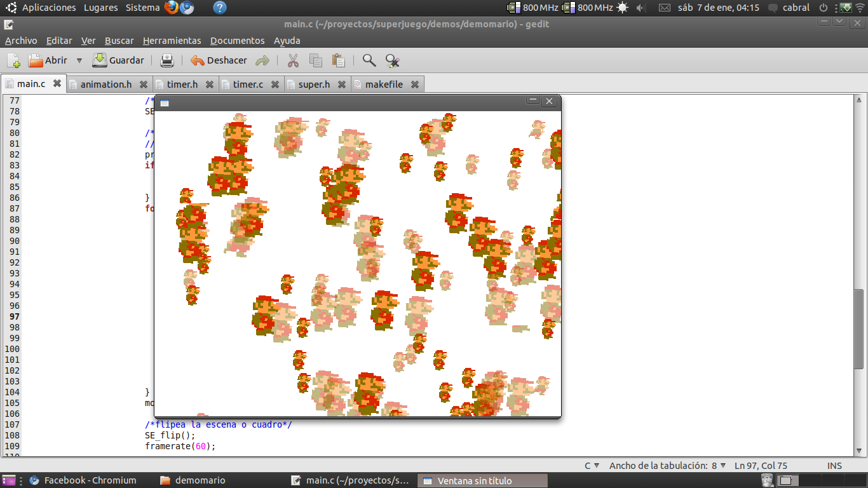The height and width of the screenshot is (488, 868).
Task: Save the file with Guardar
Action: pyautogui.click(x=119, y=60)
